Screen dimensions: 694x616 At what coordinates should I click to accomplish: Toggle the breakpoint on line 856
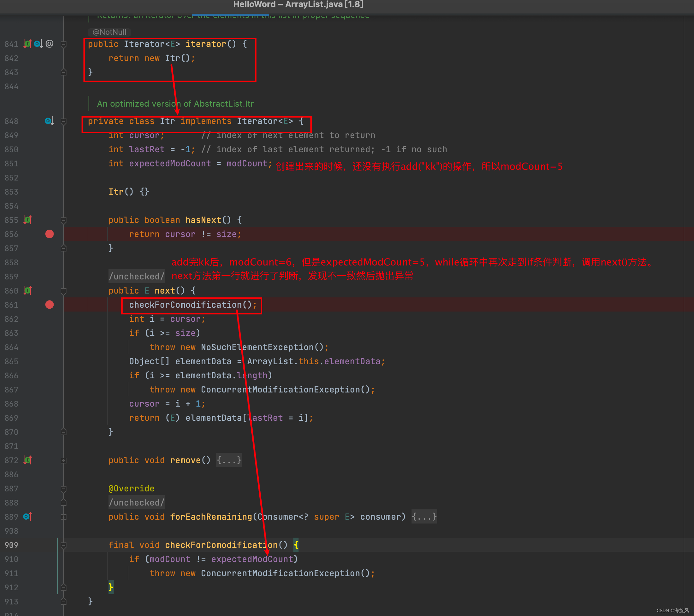(x=49, y=234)
